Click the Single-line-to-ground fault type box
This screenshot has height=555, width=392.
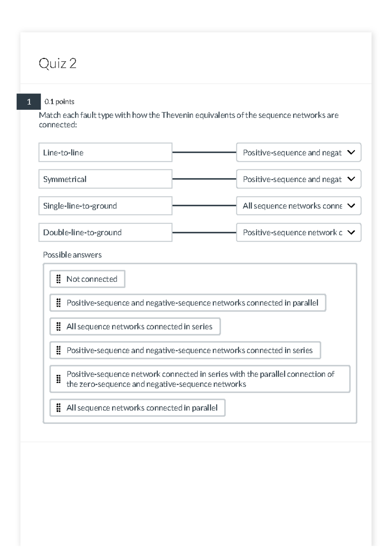tap(105, 206)
